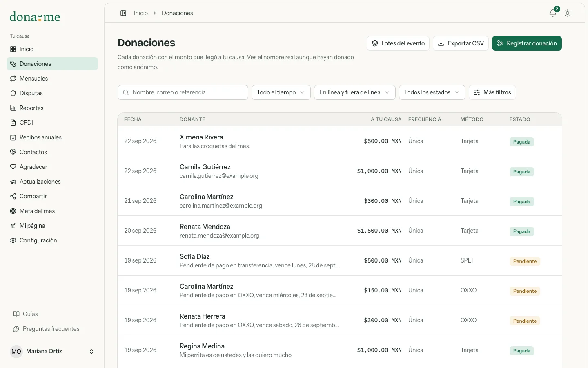
Task: Toggle the light theme sun icon
Action: click(568, 13)
